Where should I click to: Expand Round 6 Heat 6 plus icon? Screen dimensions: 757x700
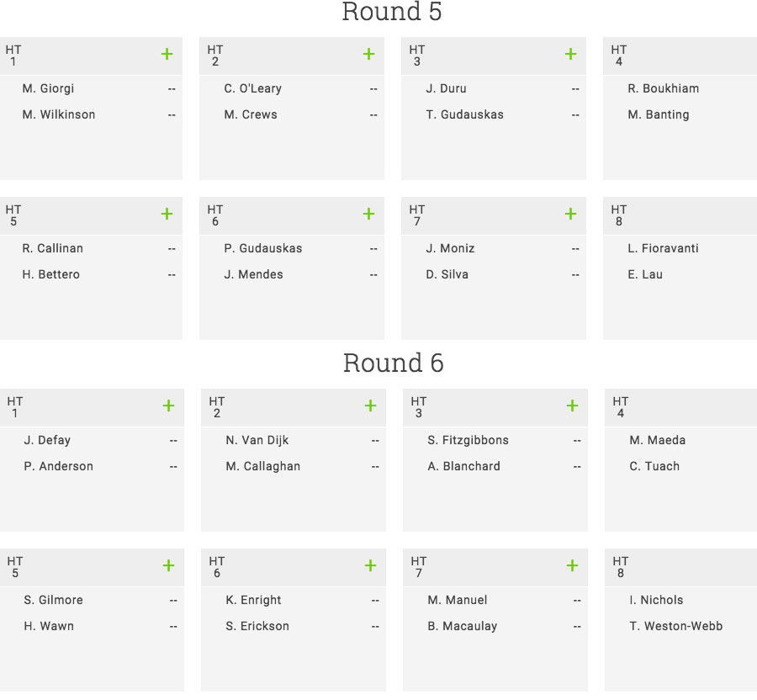[370, 565]
